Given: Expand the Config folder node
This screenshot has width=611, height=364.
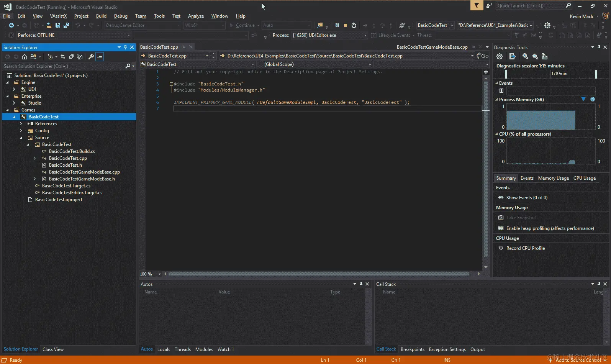Looking at the screenshot, I should (x=21, y=131).
